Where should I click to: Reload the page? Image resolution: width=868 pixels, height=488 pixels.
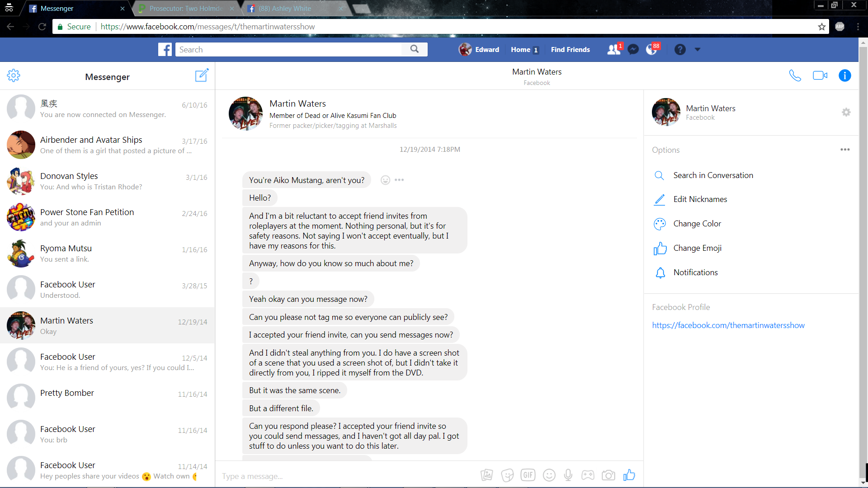coord(42,27)
